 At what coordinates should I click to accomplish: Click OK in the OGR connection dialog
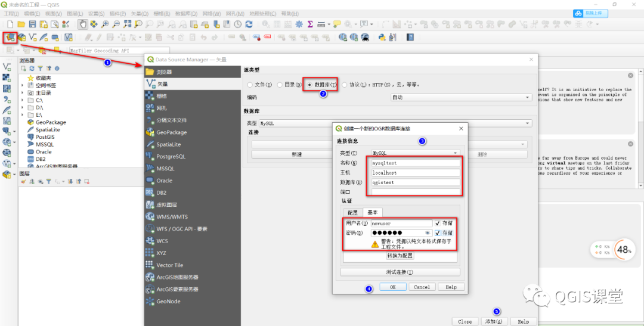(392, 287)
